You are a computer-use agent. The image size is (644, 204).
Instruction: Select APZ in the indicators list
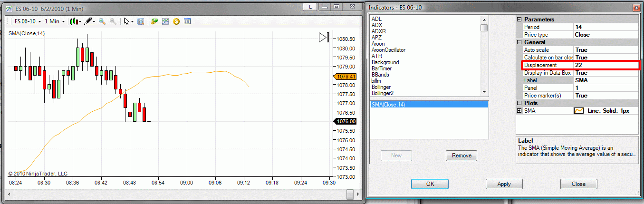point(376,38)
